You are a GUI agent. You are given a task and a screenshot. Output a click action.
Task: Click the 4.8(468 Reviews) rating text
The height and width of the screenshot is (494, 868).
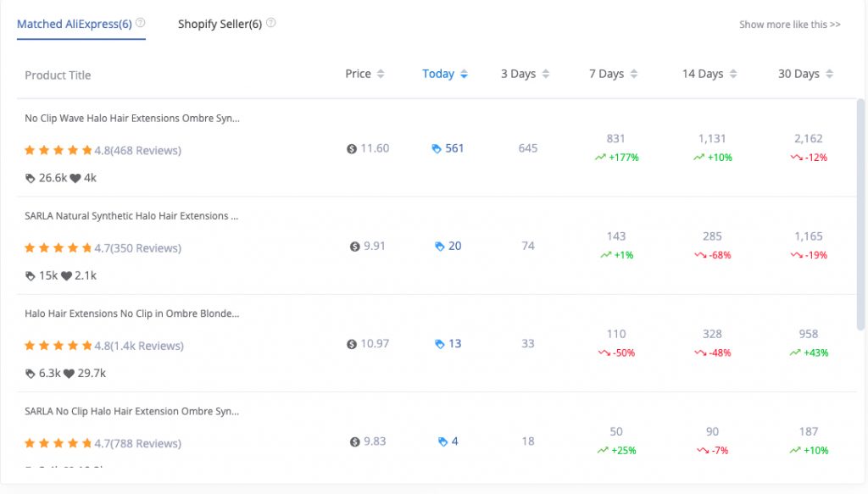[137, 151]
